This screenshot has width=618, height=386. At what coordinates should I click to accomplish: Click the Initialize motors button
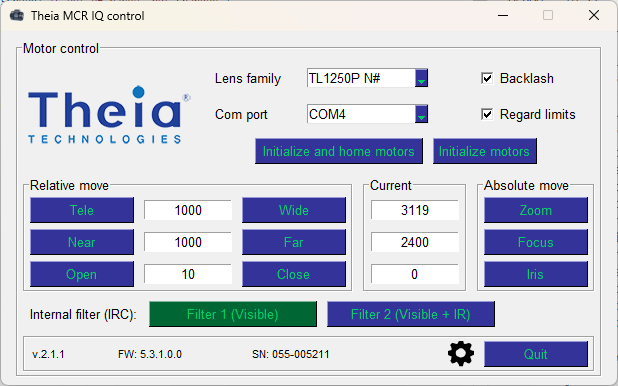tap(484, 151)
